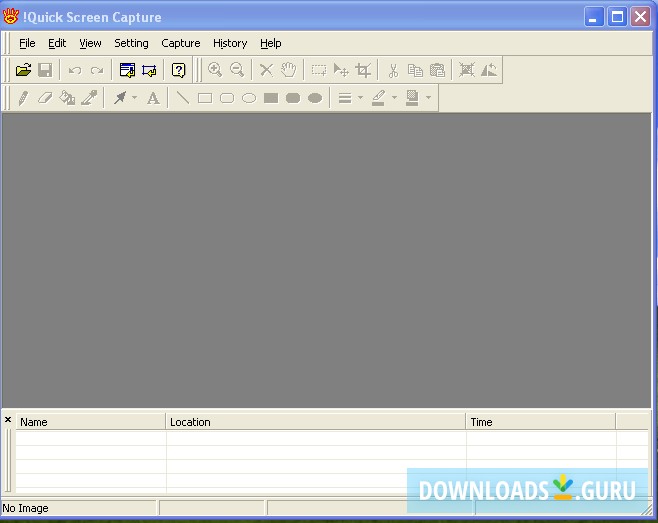Open the File menu
Image resolution: width=658 pixels, height=523 pixels.
pyautogui.click(x=27, y=43)
